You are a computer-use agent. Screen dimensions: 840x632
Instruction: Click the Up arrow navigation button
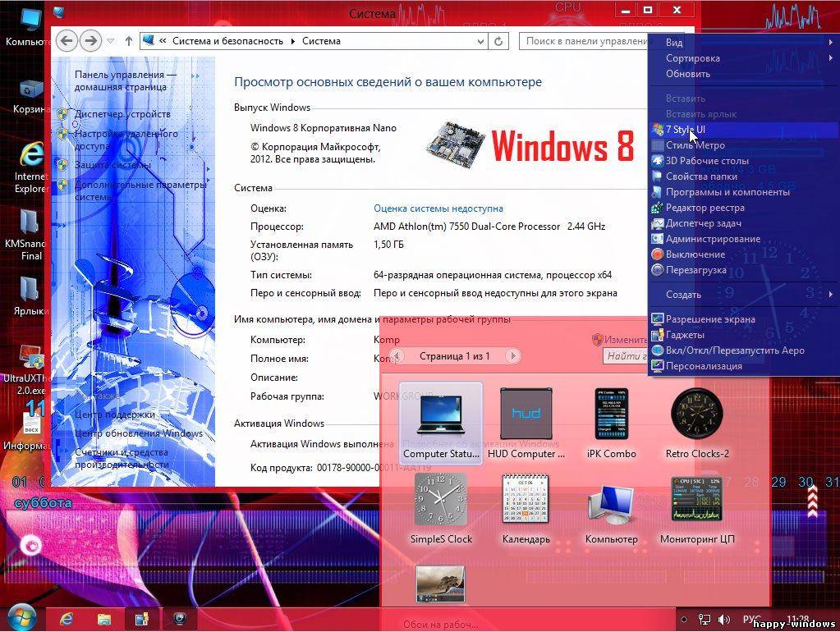129,41
